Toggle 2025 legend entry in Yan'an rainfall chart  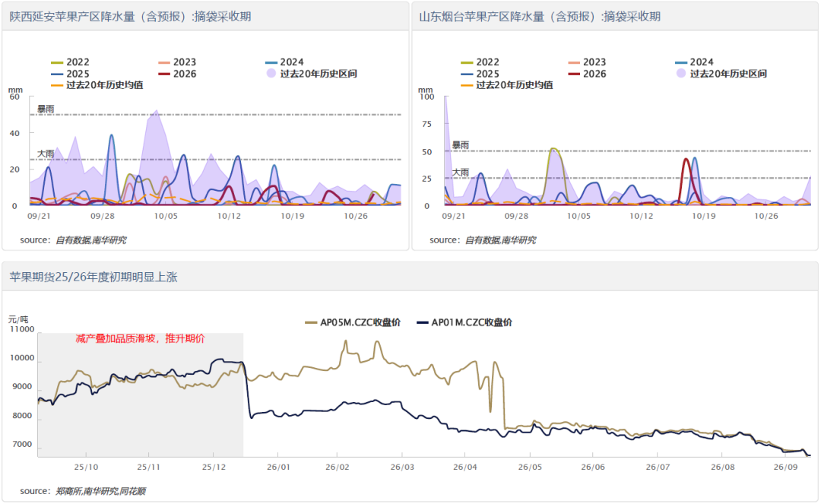click(x=70, y=74)
